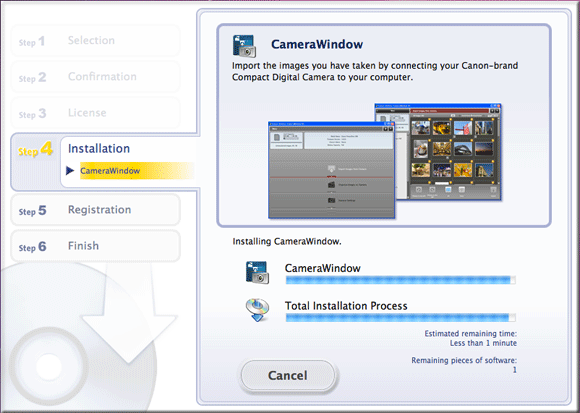Image resolution: width=580 pixels, height=413 pixels.
Task: Click the yellow Step 4 label
Action: (x=36, y=150)
